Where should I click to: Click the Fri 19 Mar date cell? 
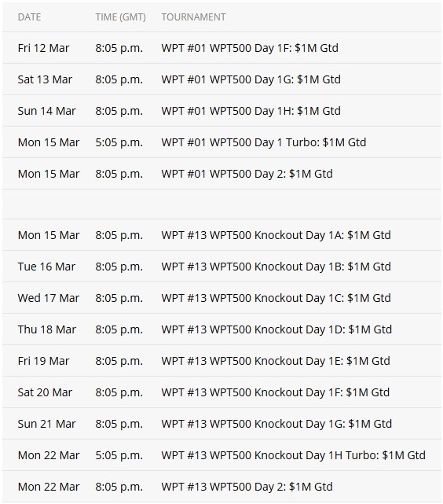coord(43,361)
